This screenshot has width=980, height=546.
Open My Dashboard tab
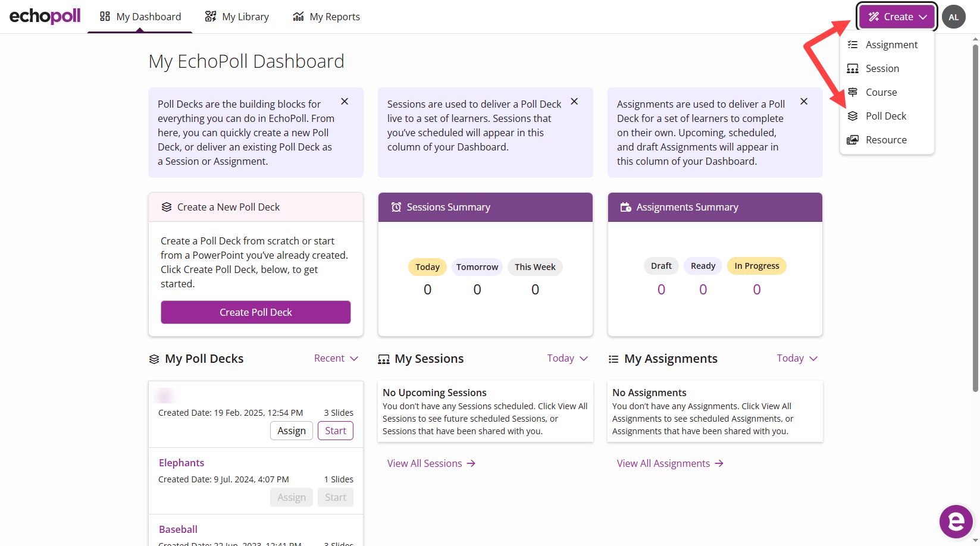point(140,17)
